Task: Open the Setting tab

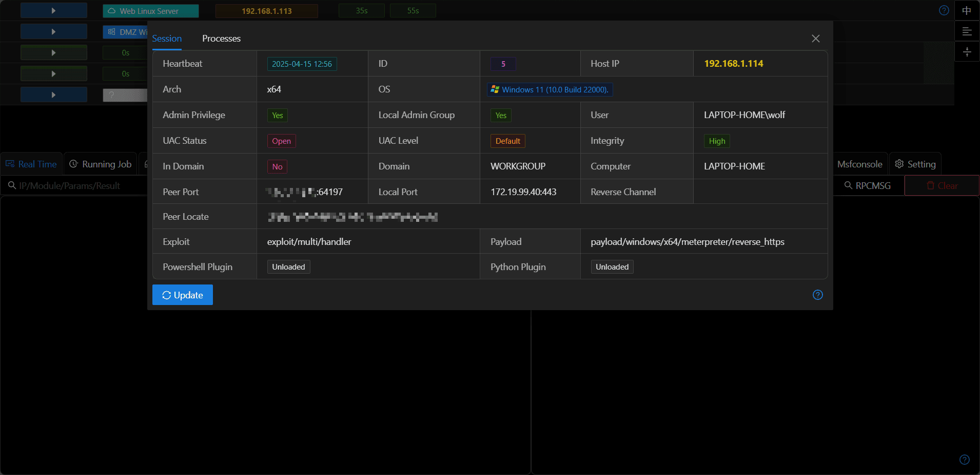Action: (x=915, y=164)
